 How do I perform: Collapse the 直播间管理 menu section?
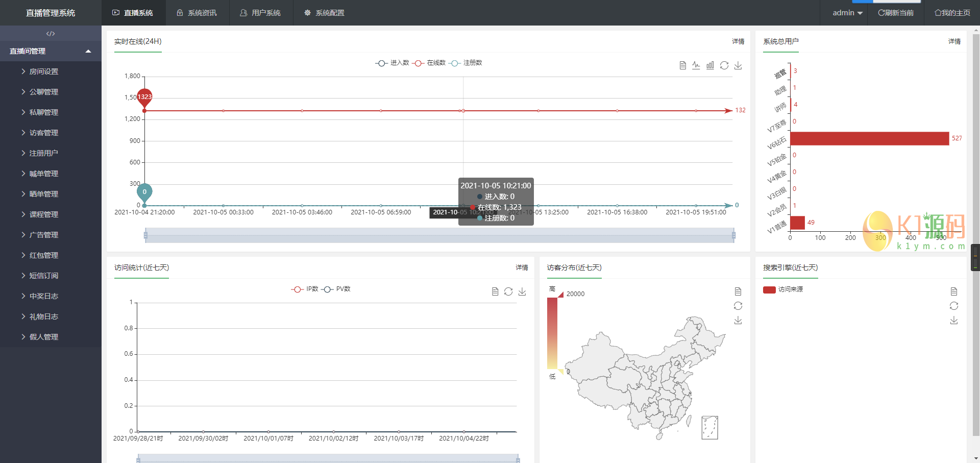tap(51, 51)
